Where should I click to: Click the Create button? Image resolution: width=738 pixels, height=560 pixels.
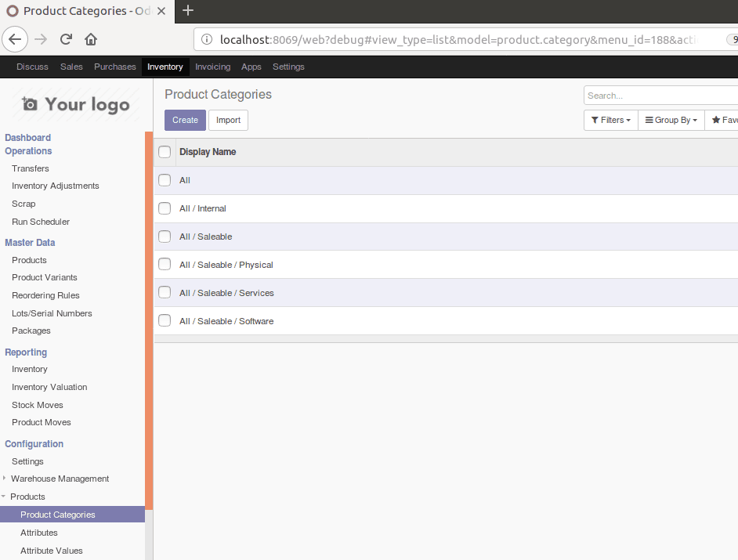click(x=185, y=120)
